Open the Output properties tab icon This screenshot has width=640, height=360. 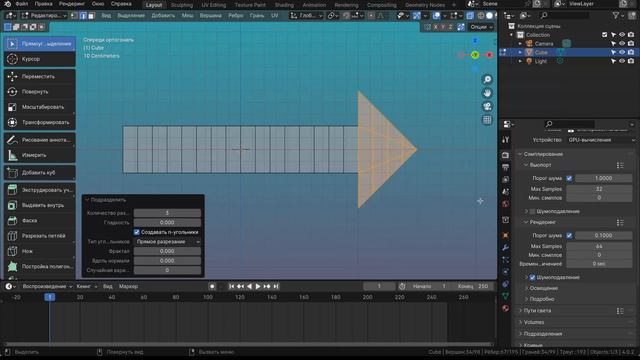pyautogui.click(x=506, y=167)
